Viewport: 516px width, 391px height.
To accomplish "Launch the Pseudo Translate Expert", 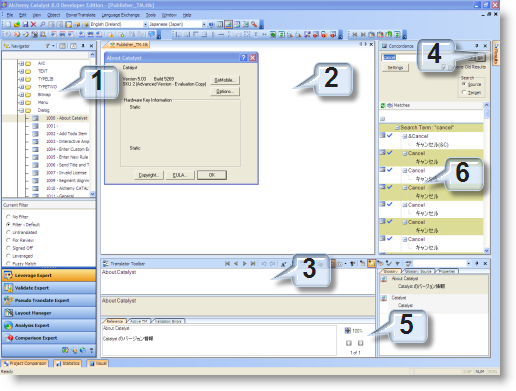I will (x=49, y=300).
